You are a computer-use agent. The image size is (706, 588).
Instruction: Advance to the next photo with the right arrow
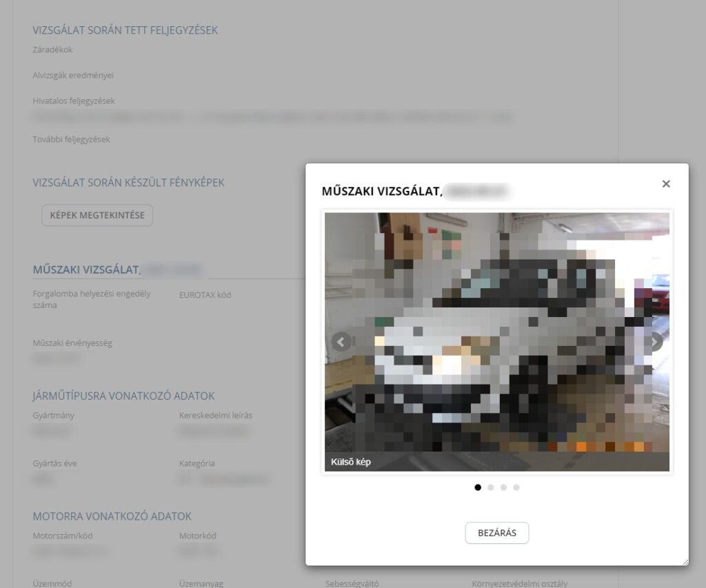click(656, 342)
